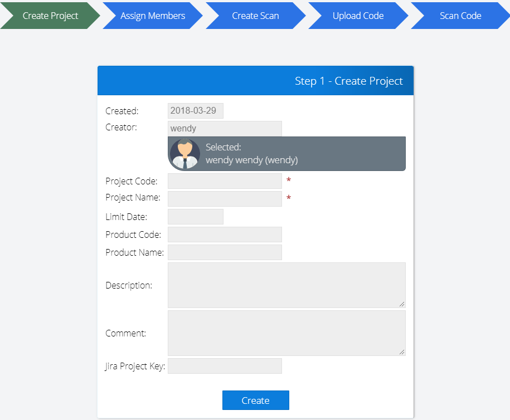Click the red asterisk beside Project Code

pos(289,180)
